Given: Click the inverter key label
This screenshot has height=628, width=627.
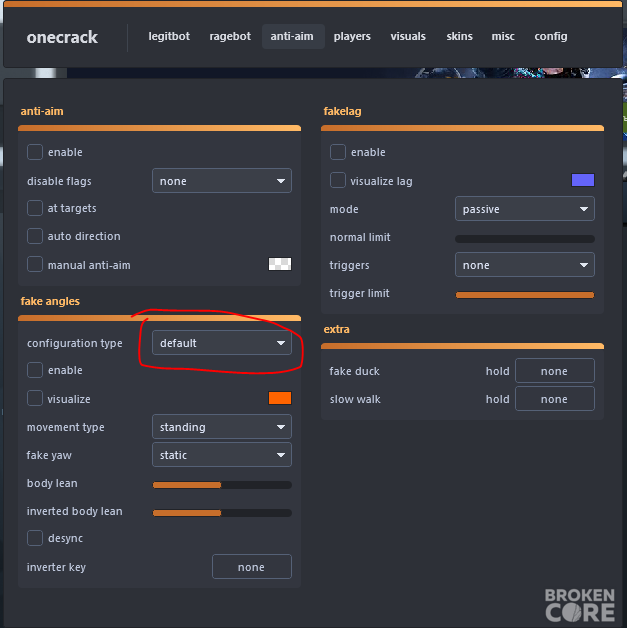Looking at the screenshot, I should [x=56, y=568].
